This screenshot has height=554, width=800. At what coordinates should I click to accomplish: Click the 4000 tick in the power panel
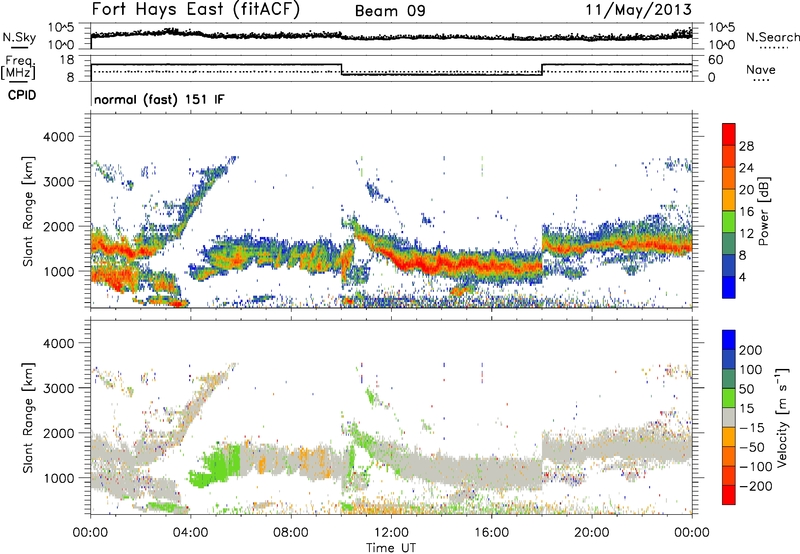pos(58,137)
